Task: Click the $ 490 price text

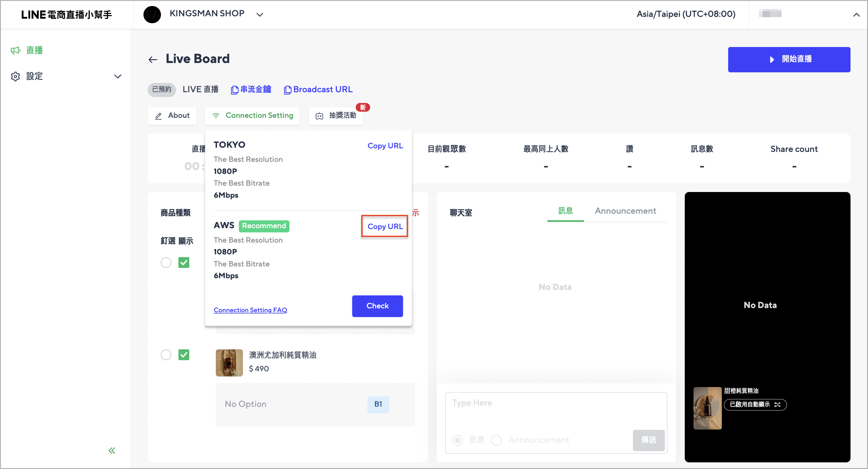Action: (x=259, y=369)
